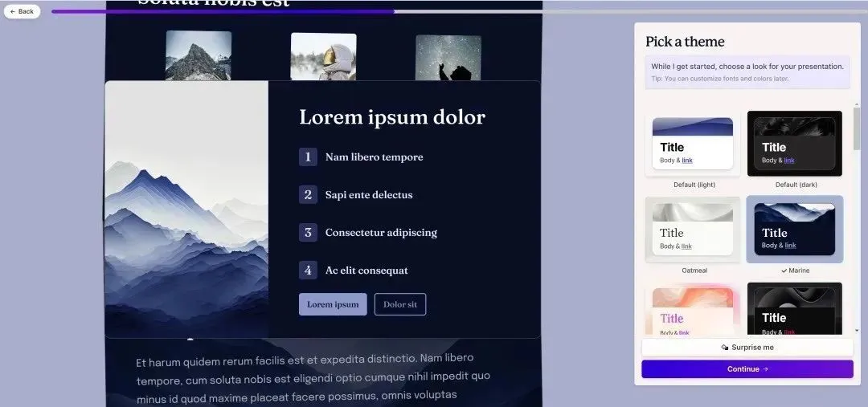Choose the Marine theme card

point(794,230)
